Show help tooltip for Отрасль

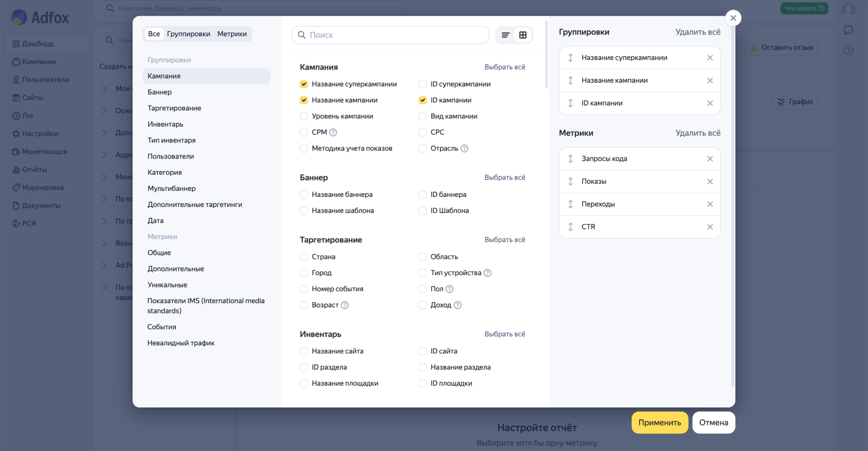click(464, 148)
